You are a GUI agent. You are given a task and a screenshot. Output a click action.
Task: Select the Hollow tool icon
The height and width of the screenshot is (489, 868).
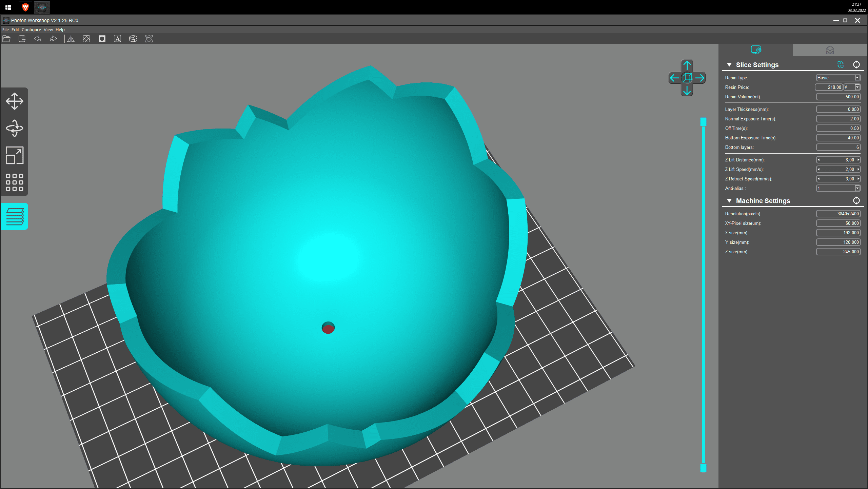[102, 39]
